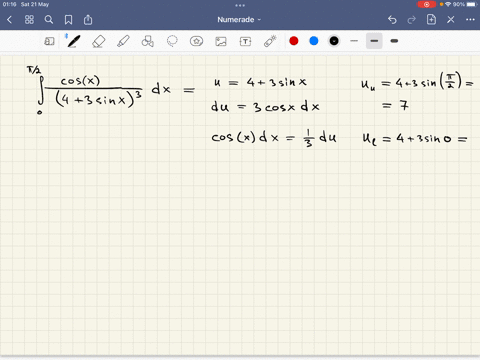Close editing with the X icon
Viewport: 480px width, 360px height.
click(x=451, y=20)
